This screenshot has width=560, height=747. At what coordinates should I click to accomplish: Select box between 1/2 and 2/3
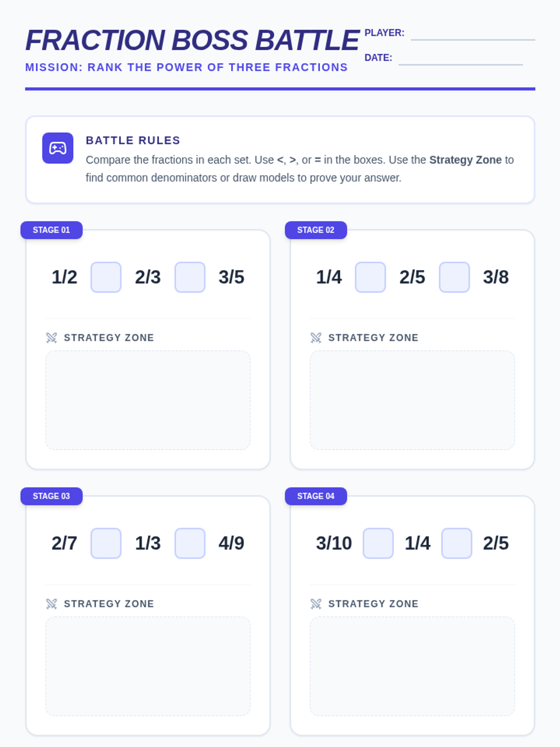(106, 277)
